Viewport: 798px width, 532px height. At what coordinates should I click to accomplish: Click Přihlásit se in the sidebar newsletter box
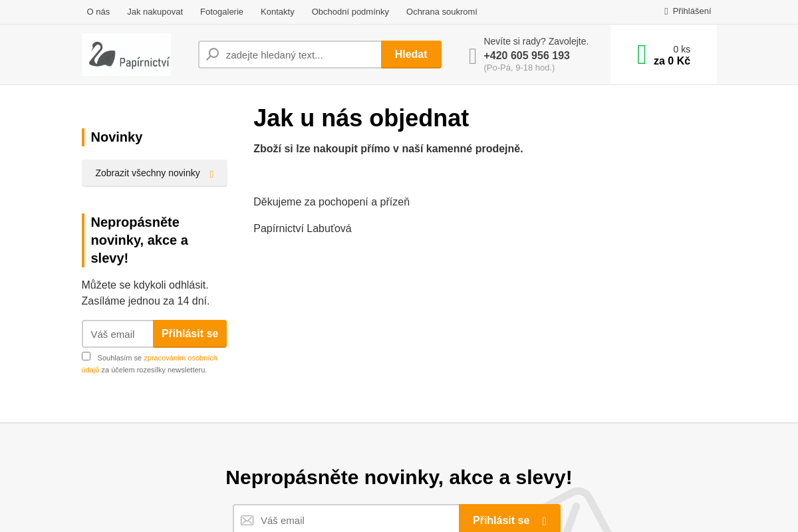[x=190, y=334]
